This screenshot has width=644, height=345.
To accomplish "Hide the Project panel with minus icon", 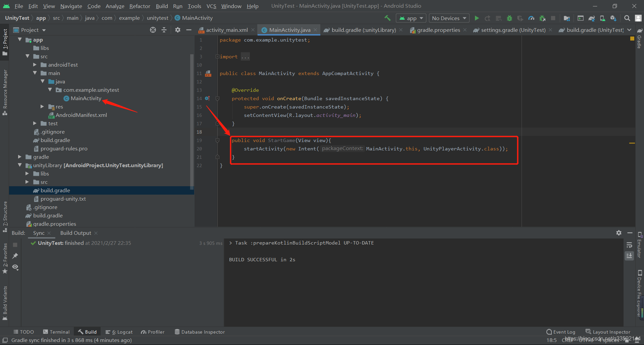I will [x=189, y=30].
